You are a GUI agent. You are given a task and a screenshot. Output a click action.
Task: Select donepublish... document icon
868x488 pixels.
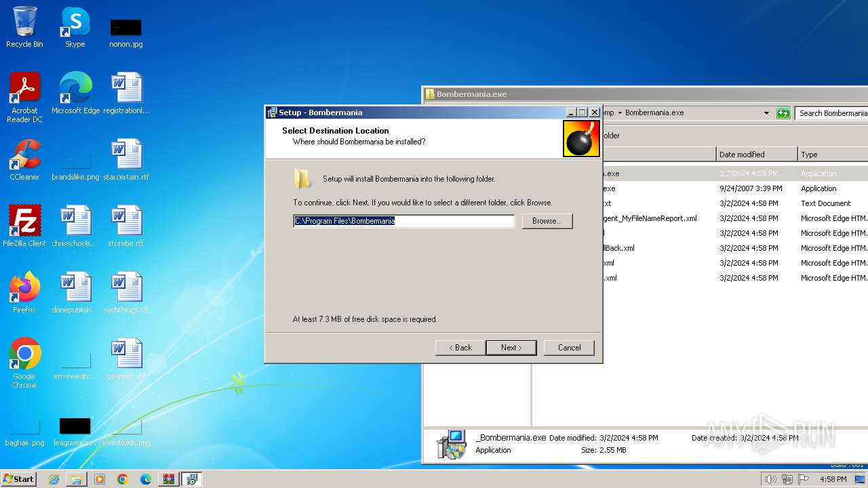pyautogui.click(x=75, y=293)
